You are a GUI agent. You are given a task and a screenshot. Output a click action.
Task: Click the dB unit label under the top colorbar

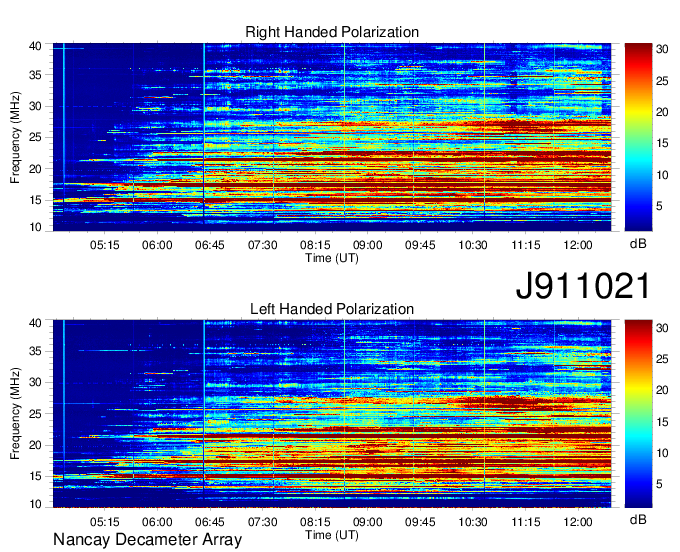click(638, 244)
